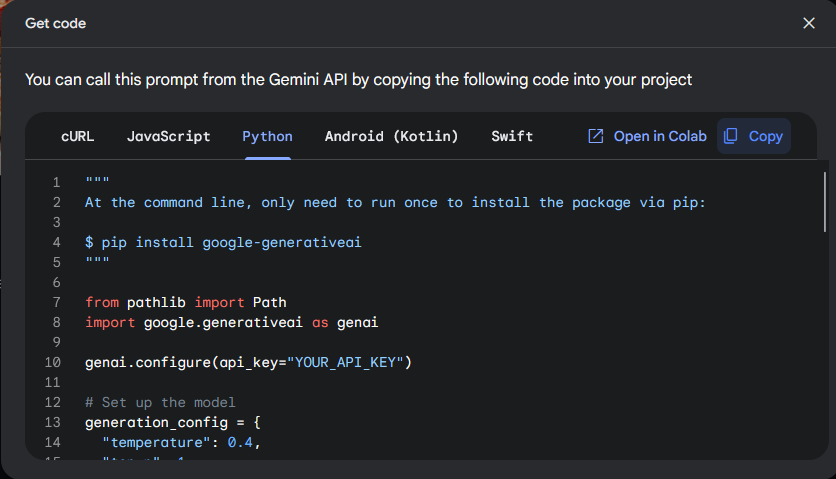Click the Copy clipboard icon

coord(731,136)
